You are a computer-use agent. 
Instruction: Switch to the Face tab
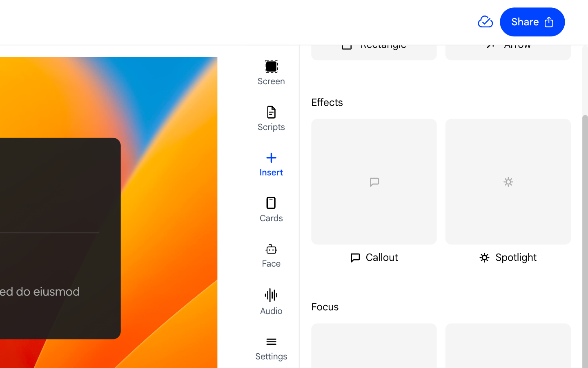[x=271, y=256]
